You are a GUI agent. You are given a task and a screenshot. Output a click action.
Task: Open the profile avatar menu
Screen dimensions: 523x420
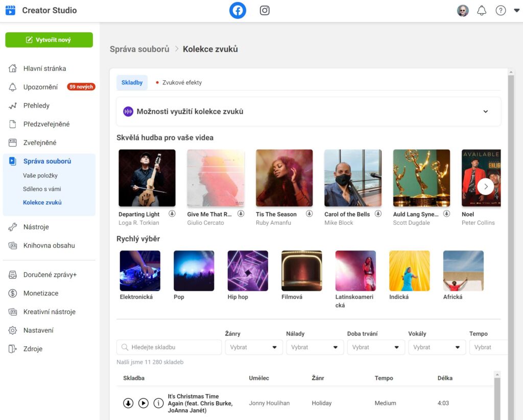point(463,10)
